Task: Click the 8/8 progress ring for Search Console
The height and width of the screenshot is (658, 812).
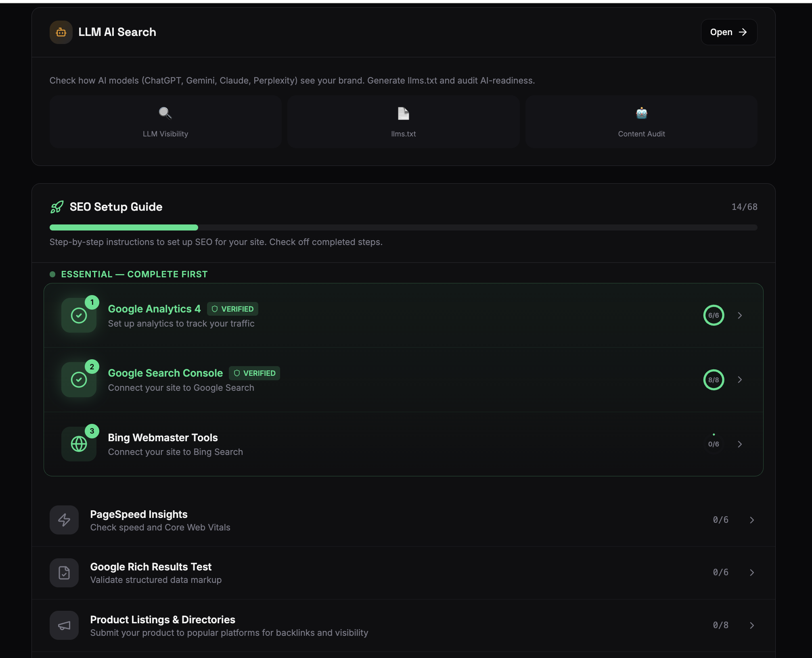Action: pyautogui.click(x=714, y=380)
